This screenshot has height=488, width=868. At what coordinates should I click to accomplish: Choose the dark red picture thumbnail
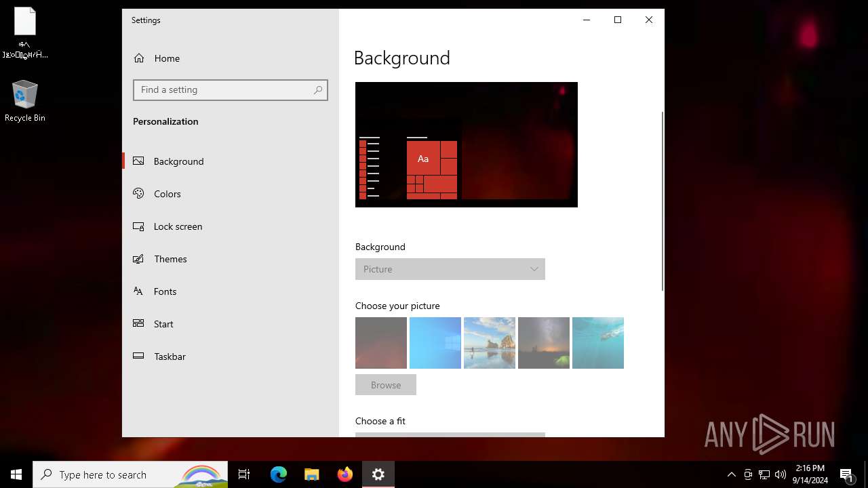pyautogui.click(x=381, y=343)
